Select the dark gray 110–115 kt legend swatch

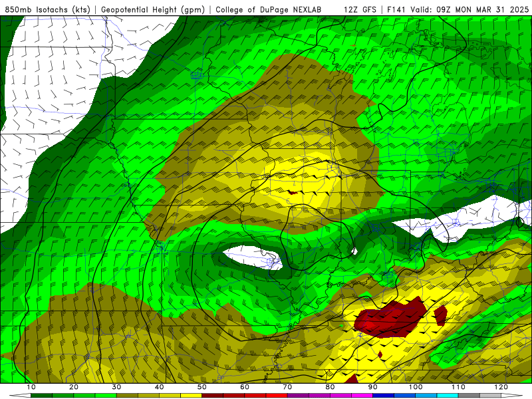(x=469, y=396)
